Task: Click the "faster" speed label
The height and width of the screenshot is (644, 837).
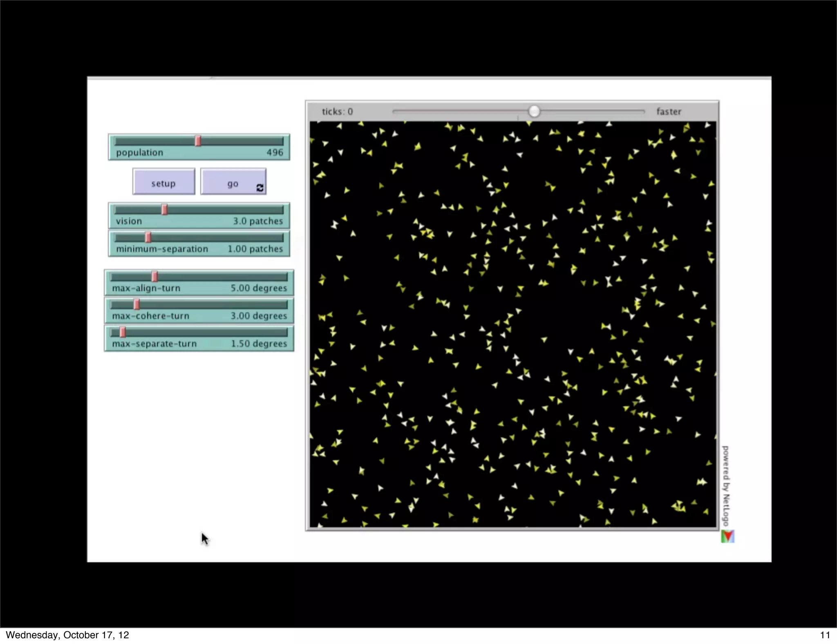Action: 669,112
